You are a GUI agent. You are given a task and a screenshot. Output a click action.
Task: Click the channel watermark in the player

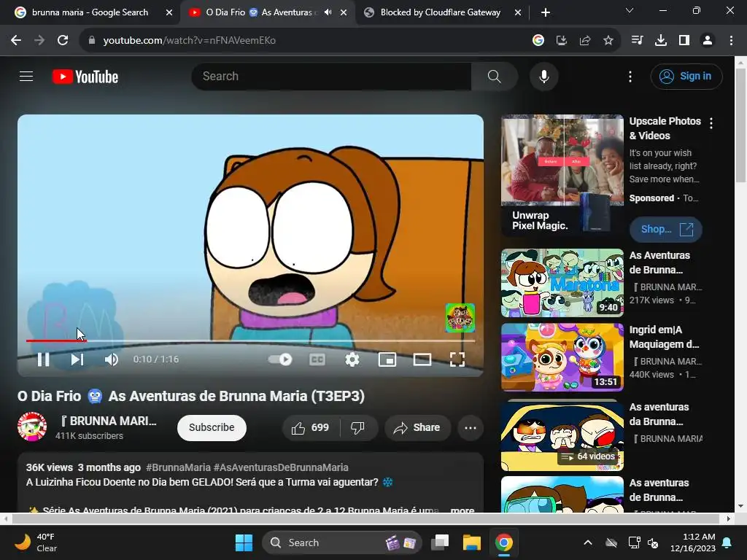[460, 318]
